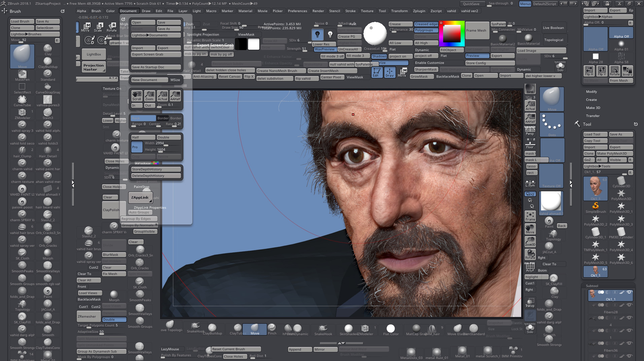The image size is (644, 361).
Task: Toggle Persp perspective icon
Action: pyautogui.click(x=530, y=130)
